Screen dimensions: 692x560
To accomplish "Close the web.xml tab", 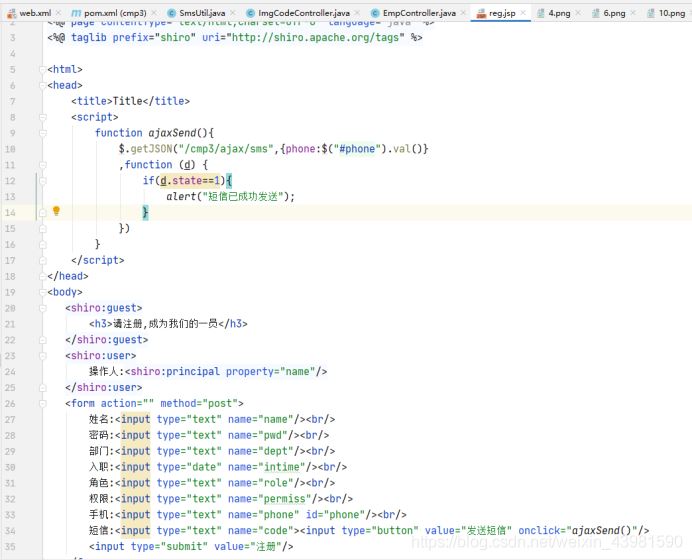I will tap(58, 13).
